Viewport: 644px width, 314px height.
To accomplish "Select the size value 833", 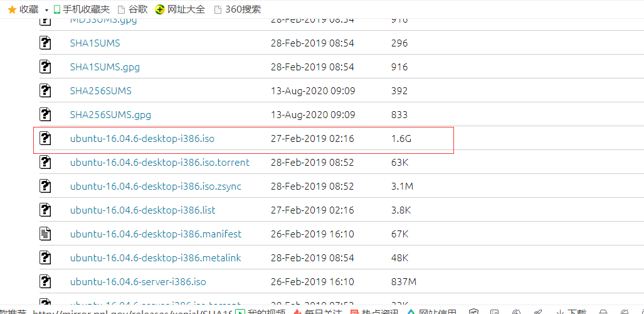I will [399, 114].
